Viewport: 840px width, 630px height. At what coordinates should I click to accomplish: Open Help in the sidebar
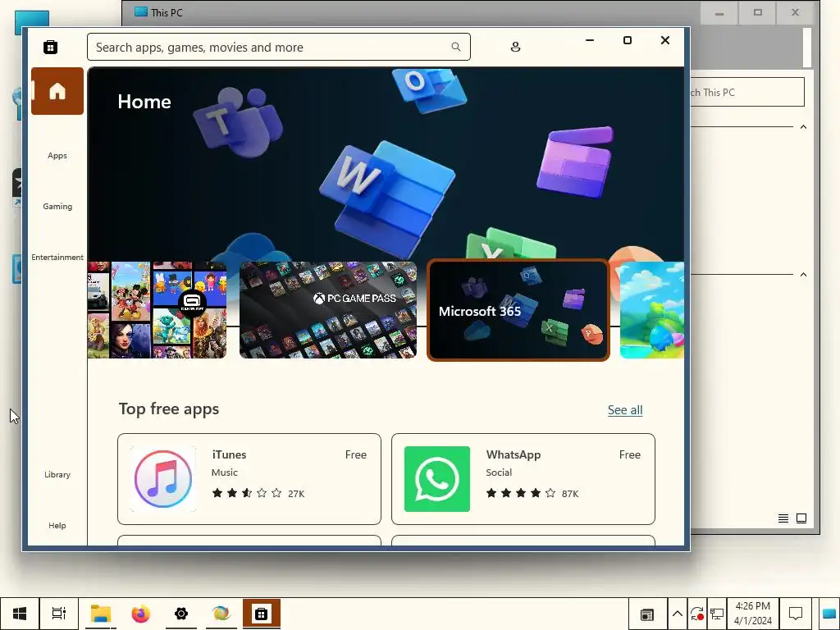(x=57, y=526)
